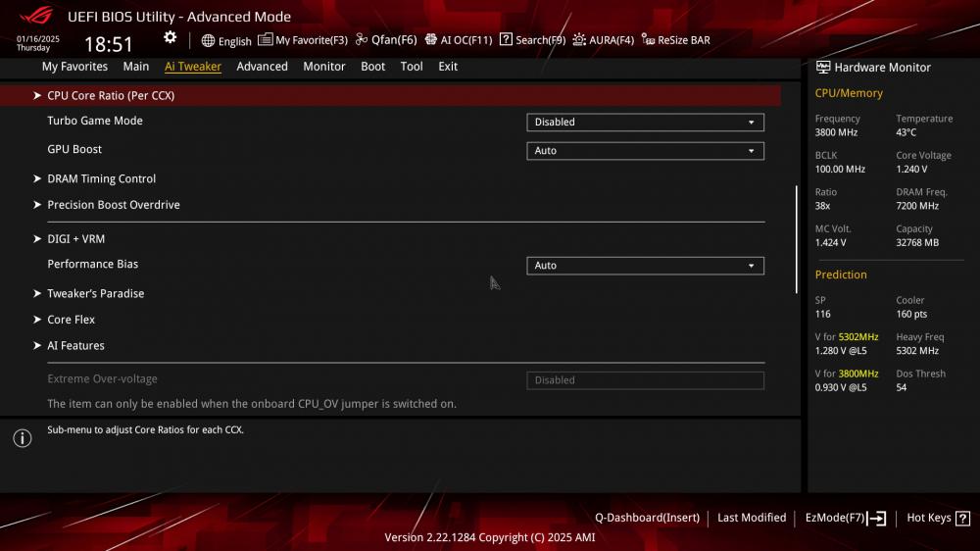
Task: Click the ROG logo
Action: coord(36,15)
